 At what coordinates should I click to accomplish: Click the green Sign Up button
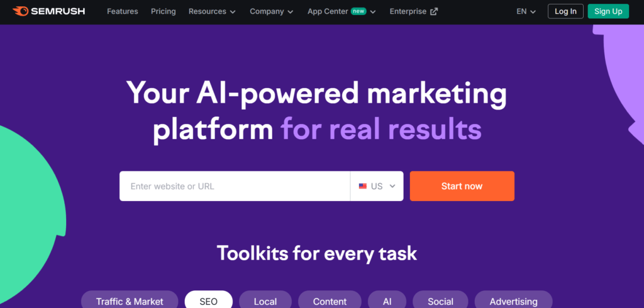click(608, 11)
